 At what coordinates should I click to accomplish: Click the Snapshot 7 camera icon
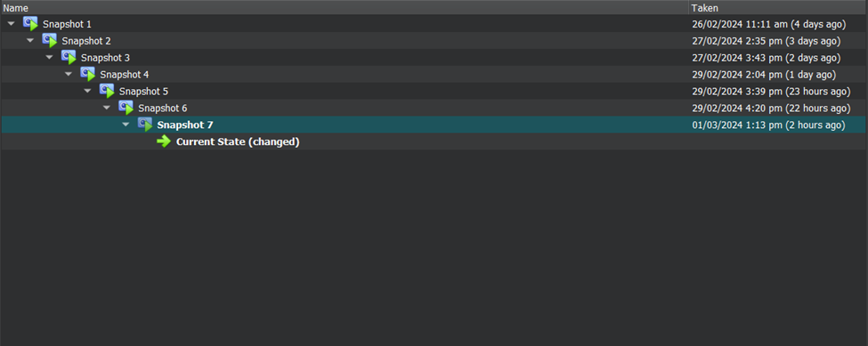[x=145, y=125]
